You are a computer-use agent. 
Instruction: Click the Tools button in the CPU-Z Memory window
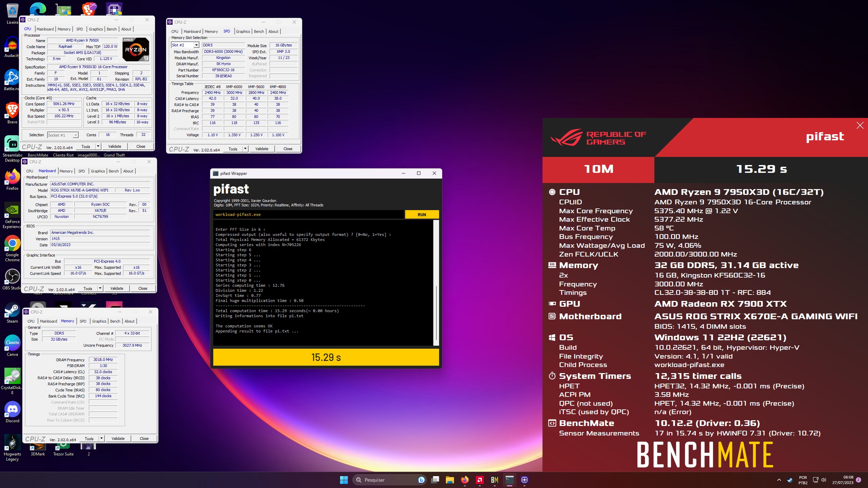coord(89,439)
